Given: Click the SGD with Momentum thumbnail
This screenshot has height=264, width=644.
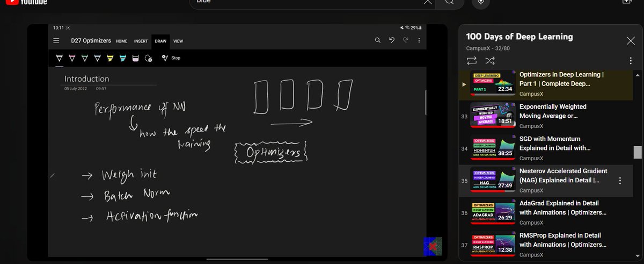Looking at the screenshot, I should click(493, 147).
